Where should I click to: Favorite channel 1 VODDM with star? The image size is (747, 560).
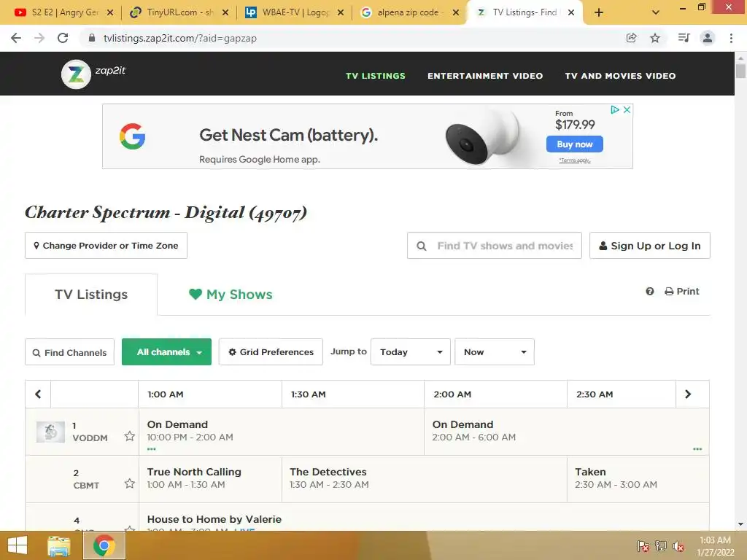tap(130, 436)
